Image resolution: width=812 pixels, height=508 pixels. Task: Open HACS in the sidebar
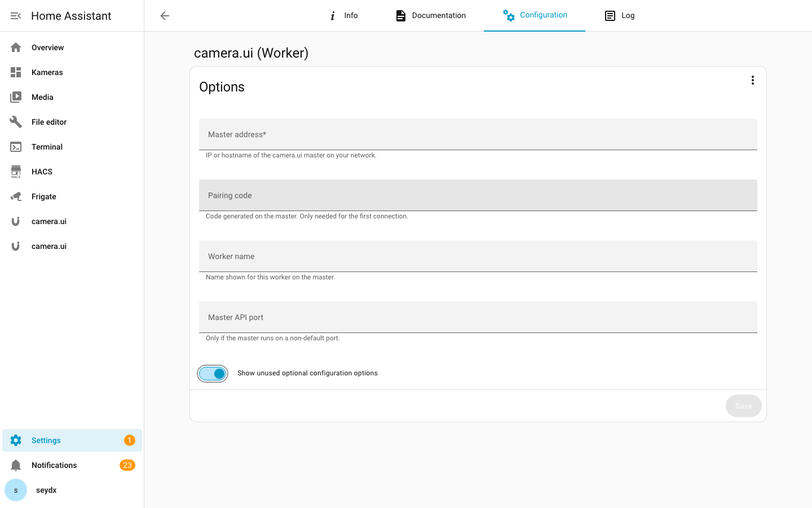coord(72,172)
